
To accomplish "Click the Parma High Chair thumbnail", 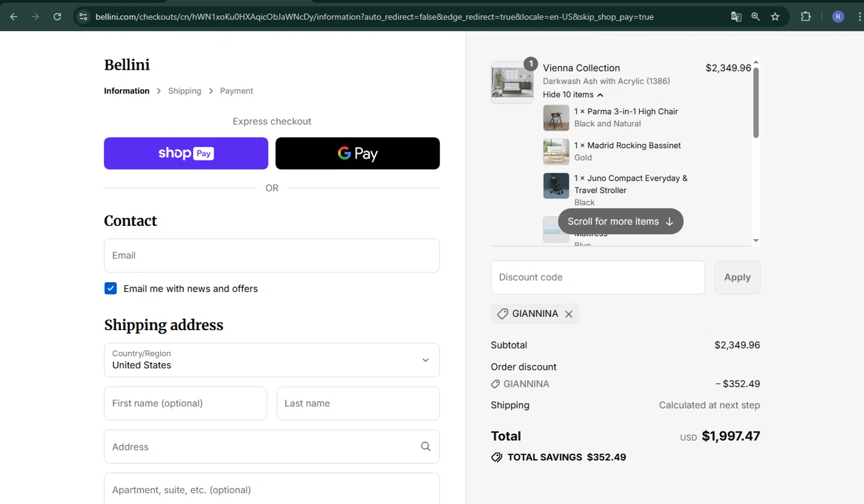I will click(x=556, y=118).
